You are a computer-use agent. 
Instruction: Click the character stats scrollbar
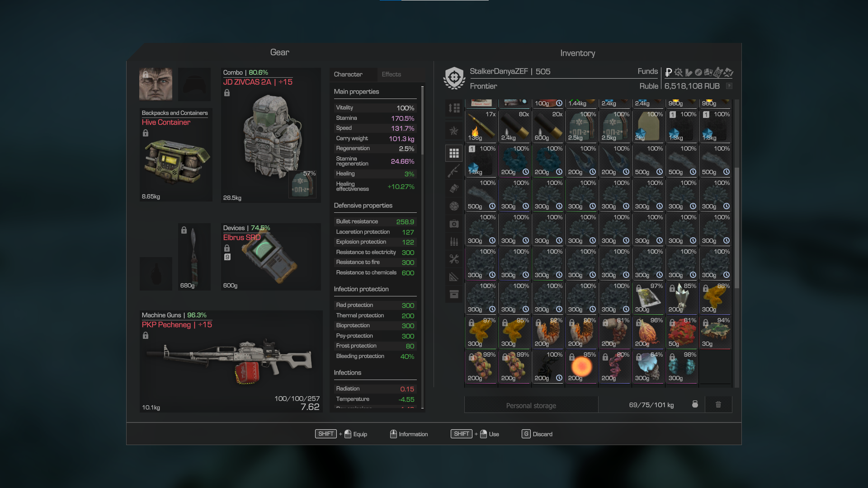pos(422,121)
